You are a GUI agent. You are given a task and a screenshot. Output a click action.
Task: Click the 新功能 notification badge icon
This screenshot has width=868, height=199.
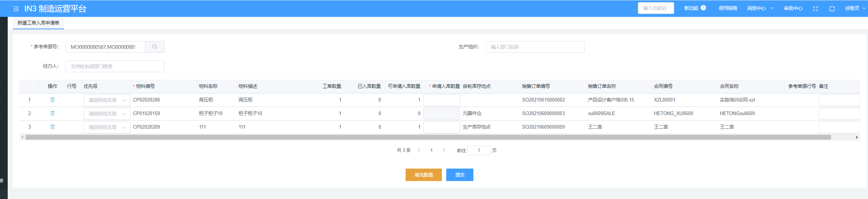(703, 8)
